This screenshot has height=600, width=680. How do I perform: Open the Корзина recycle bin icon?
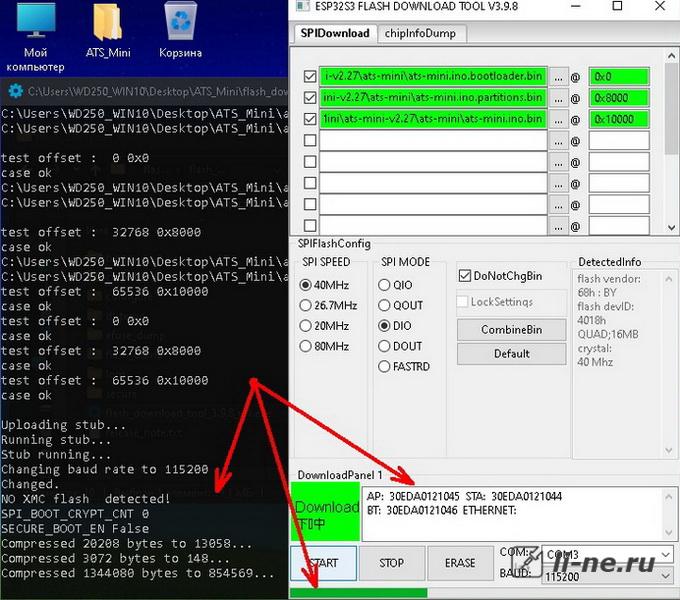click(x=180, y=30)
